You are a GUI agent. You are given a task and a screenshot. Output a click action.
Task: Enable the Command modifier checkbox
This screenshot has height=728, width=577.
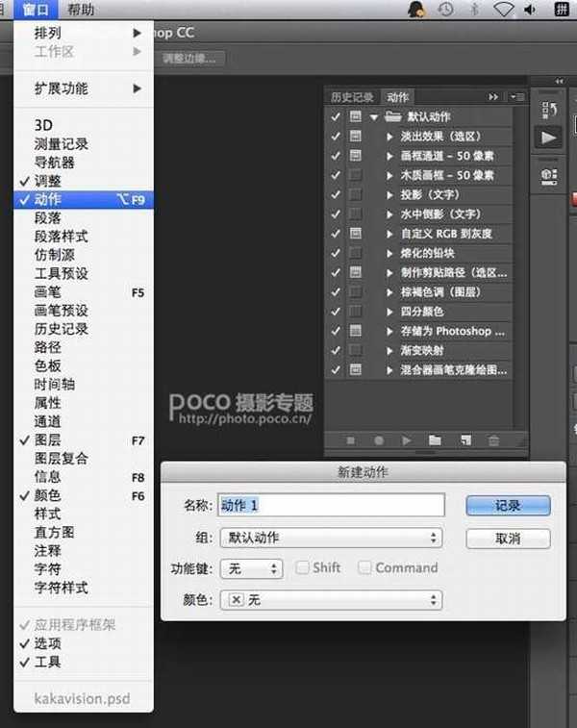click(x=364, y=567)
